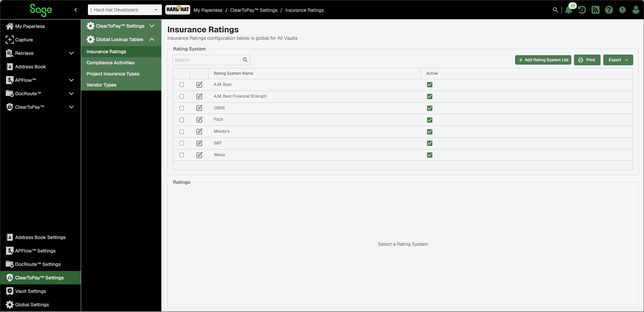Expand the ClearToPay menu chevron
The width and height of the screenshot is (644, 312).
(x=71, y=107)
